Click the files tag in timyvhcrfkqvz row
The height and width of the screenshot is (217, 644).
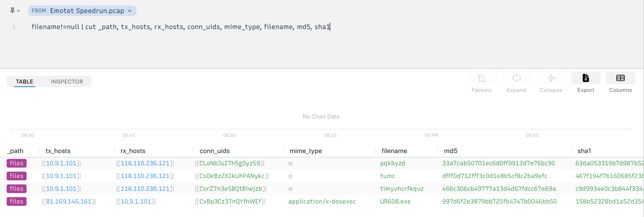point(16,189)
